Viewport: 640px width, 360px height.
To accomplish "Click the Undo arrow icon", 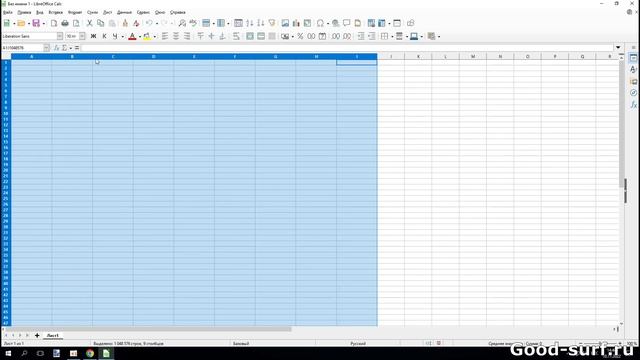I will point(149,23).
